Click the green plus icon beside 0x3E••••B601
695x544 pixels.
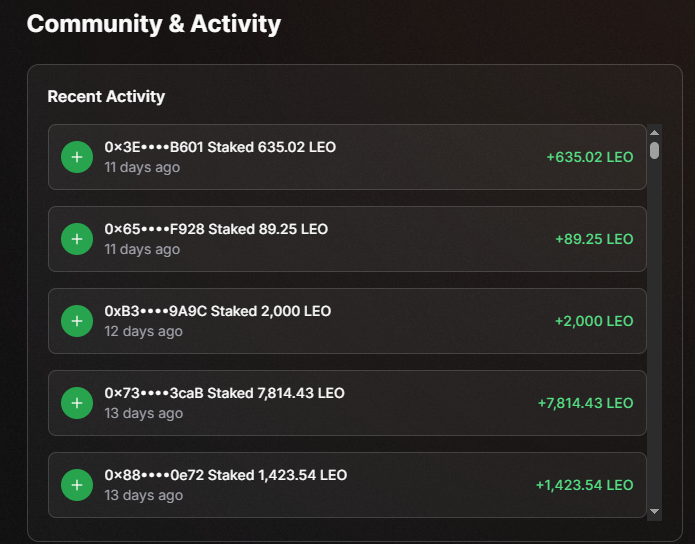77,157
